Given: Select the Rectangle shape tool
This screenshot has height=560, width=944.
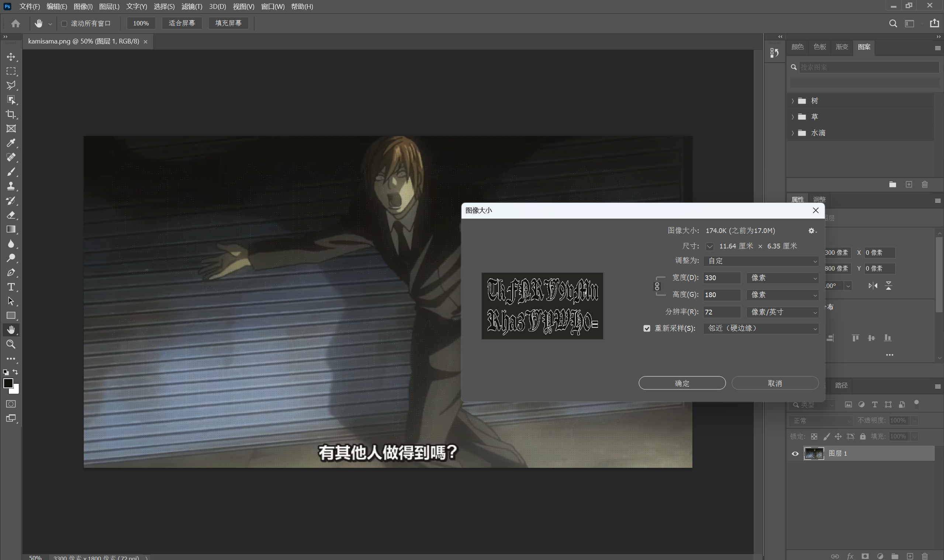Looking at the screenshot, I should 11,316.
